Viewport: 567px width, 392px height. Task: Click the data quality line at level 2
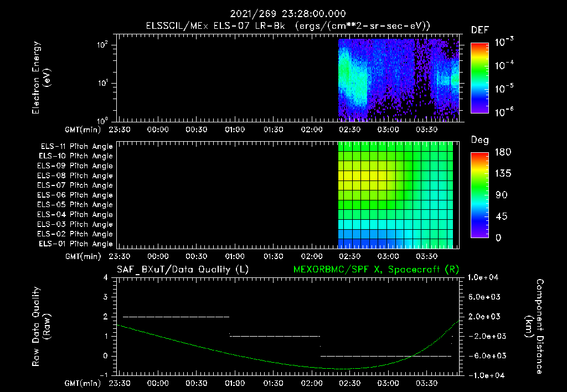[176, 317]
